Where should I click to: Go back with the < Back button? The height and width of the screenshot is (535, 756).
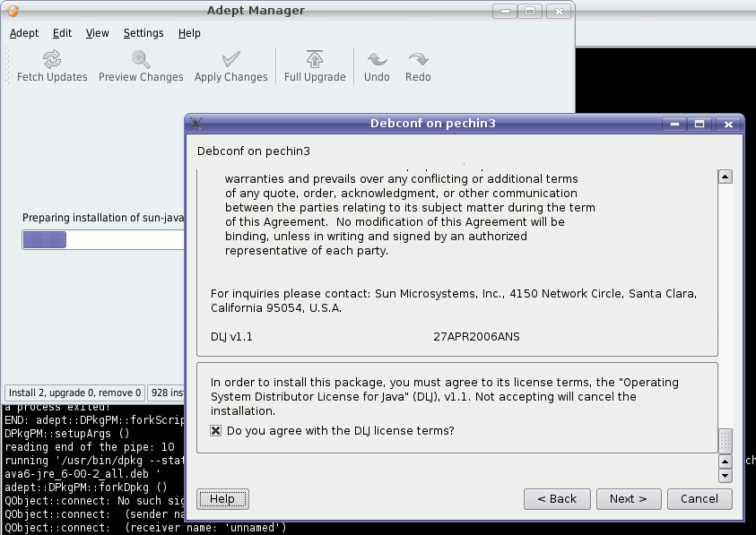click(557, 499)
